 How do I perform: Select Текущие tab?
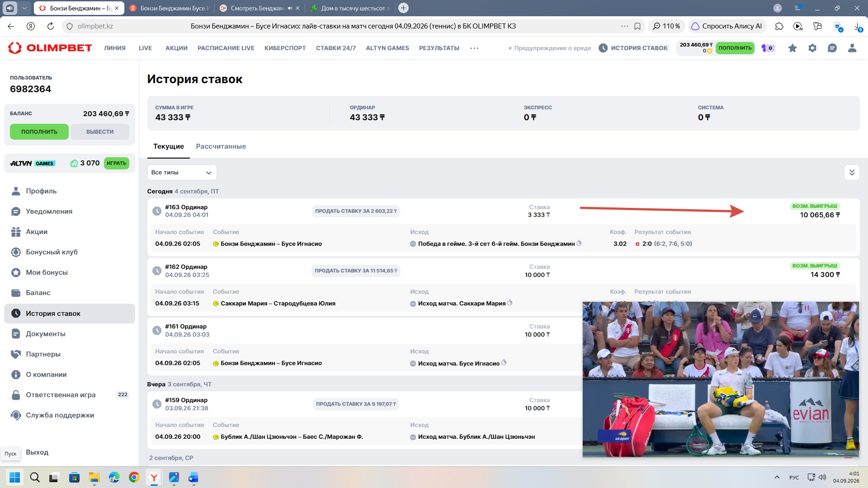click(169, 146)
